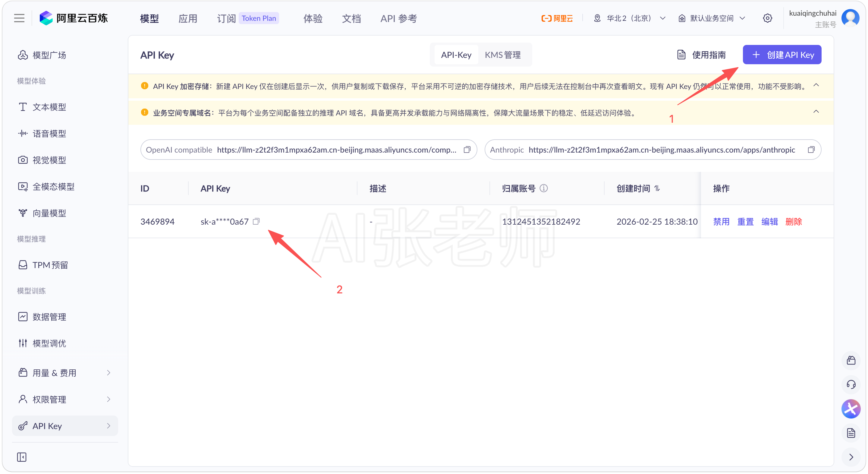This screenshot has width=868, height=474.
Task: Select the API-Key tab
Action: pyautogui.click(x=456, y=55)
